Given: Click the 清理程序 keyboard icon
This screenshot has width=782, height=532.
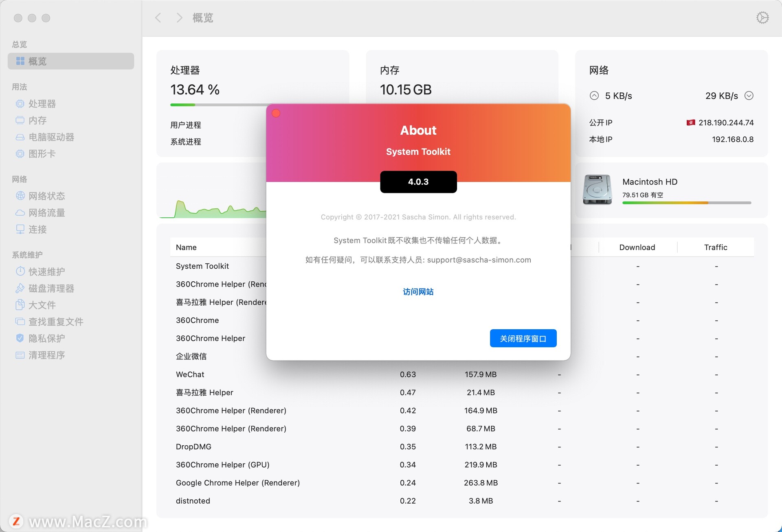Looking at the screenshot, I should click(x=20, y=355).
